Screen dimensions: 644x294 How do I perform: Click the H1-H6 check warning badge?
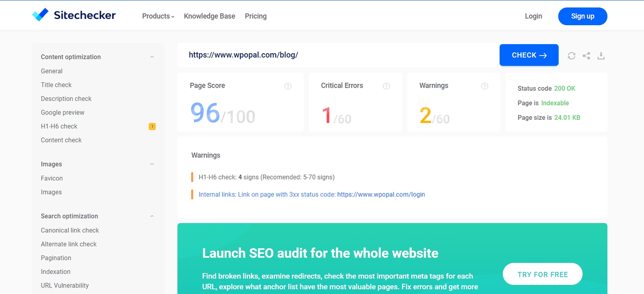tap(152, 126)
